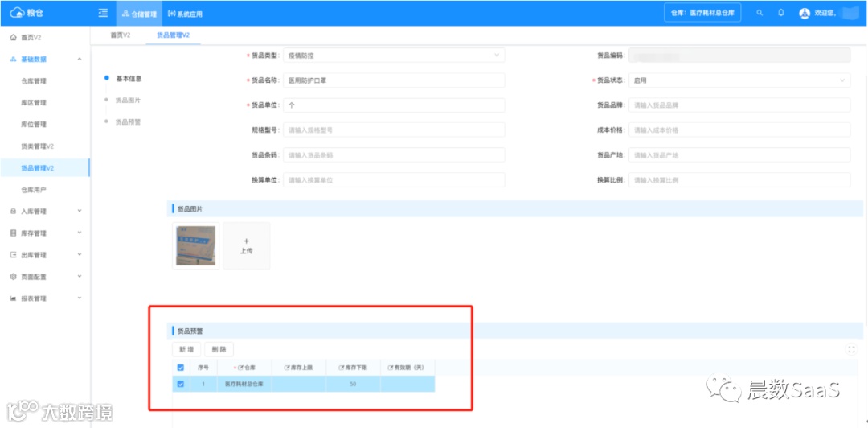
Task: Expand the 页面配置 sidebar group
Action: [80, 277]
